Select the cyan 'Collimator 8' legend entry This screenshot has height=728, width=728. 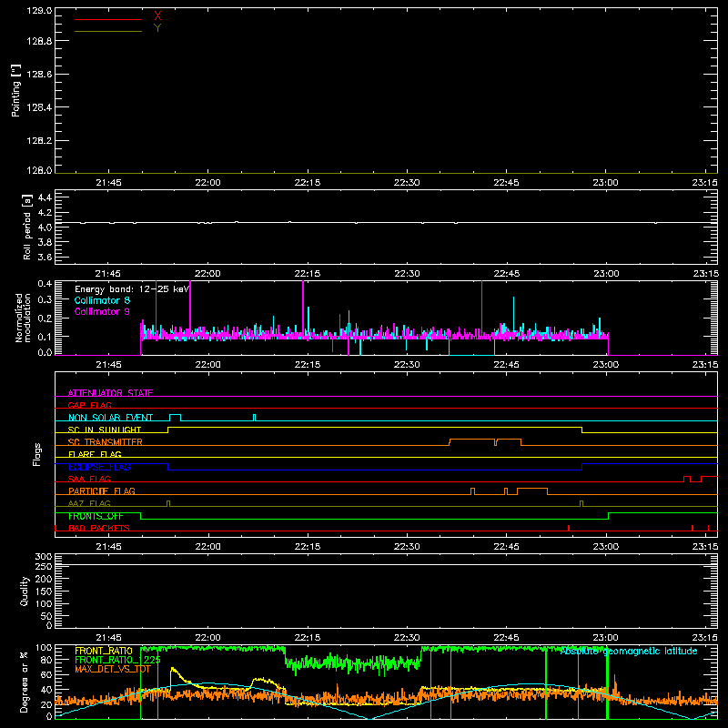coord(102,300)
